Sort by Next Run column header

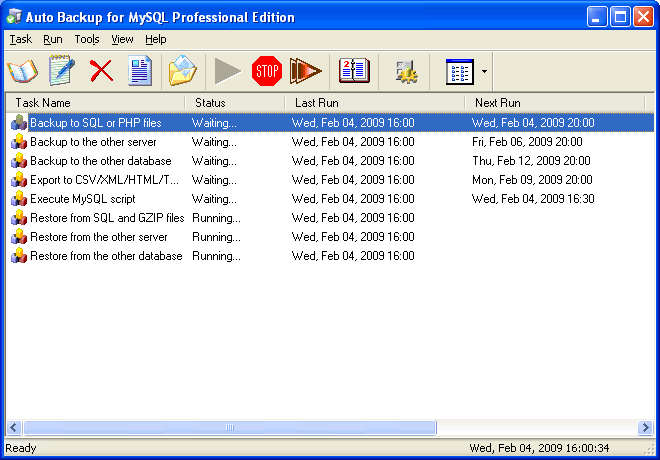point(555,103)
